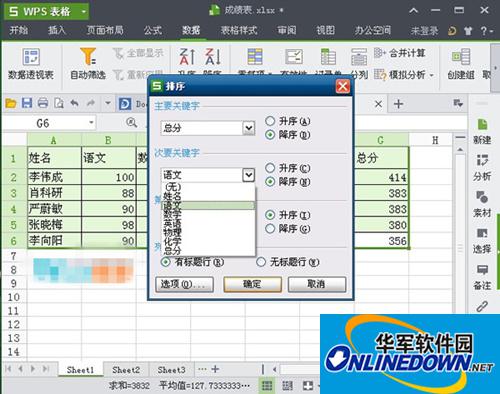The image size is (500, 394).
Task: Open the 数据透视表 pivot table tool
Action: coord(31,64)
